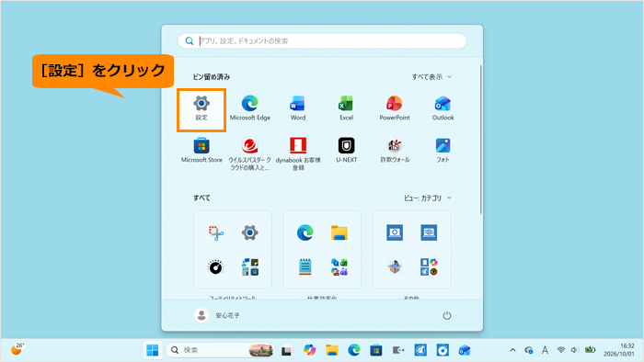Click the IME input mode A indicator
Screen dimensions: 644x362
pos(545,350)
